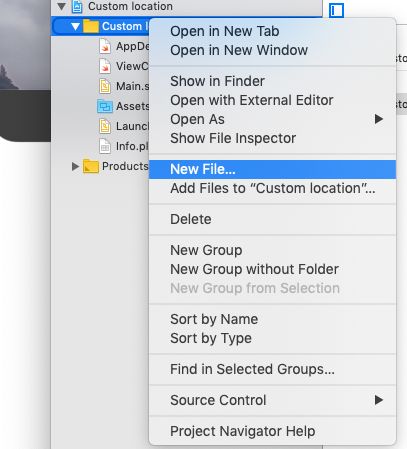Viewport: 407px width, 449px height.
Task: Click the Info.plist file icon
Action: tap(105, 146)
